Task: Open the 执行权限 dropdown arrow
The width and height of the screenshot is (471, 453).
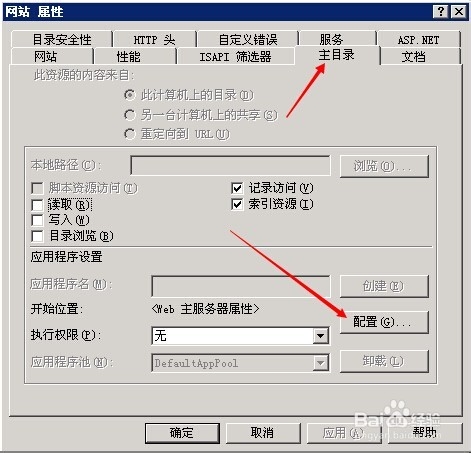Action: click(321, 336)
